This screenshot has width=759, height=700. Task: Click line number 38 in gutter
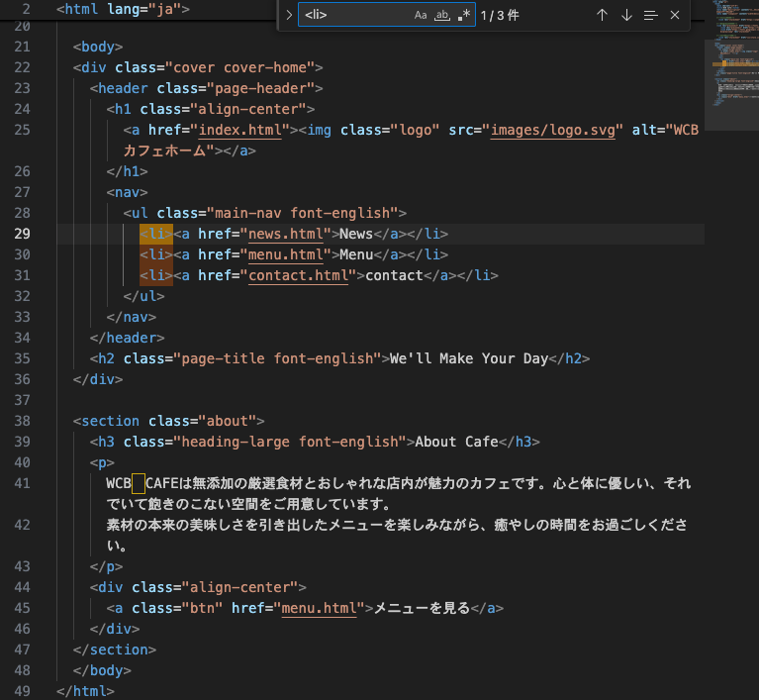(23, 421)
